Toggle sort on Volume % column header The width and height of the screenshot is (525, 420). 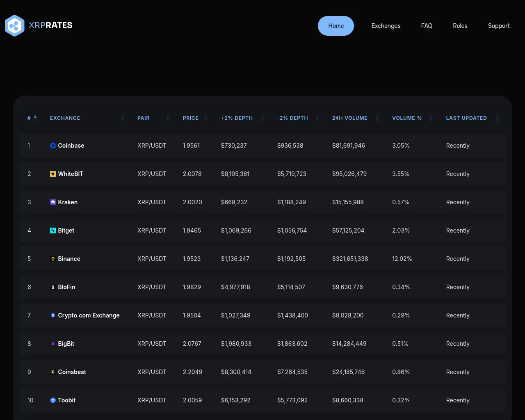click(431, 118)
